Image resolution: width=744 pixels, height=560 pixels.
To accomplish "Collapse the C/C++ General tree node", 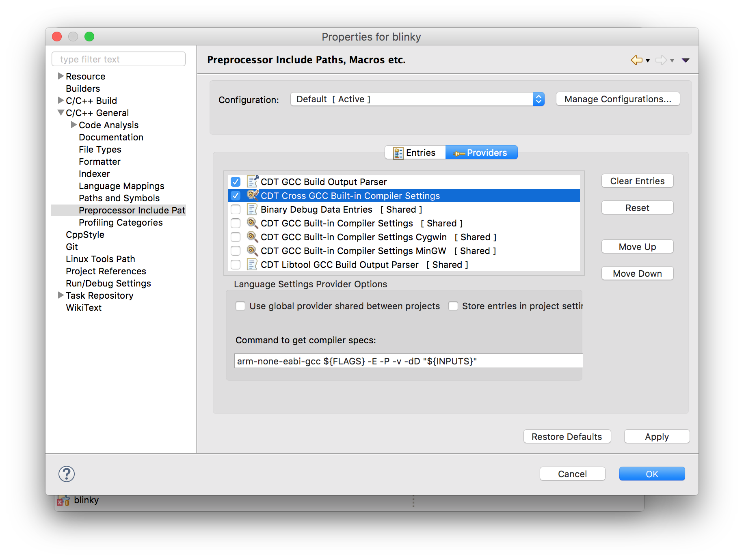I will click(61, 112).
